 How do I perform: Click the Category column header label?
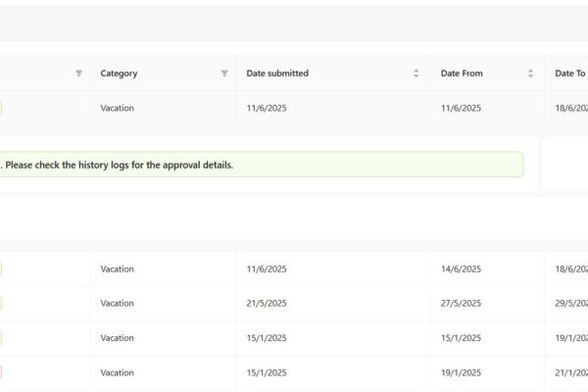click(119, 73)
